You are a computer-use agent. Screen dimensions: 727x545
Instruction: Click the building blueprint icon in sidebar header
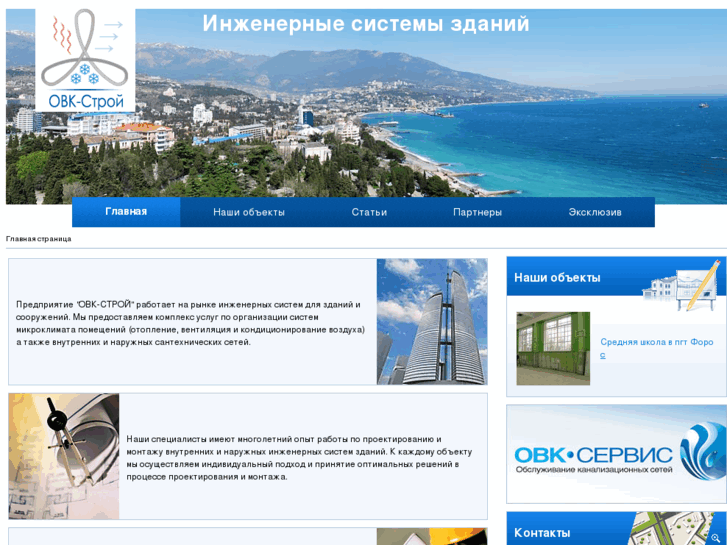pyautogui.click(x=682, y=286)
